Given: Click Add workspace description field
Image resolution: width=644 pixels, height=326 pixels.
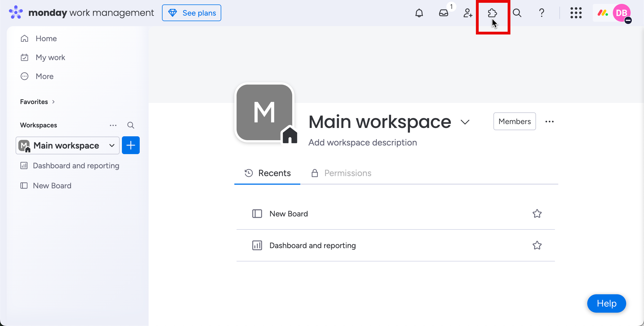Looking at the screenshot, I should (x=362, y=142).
